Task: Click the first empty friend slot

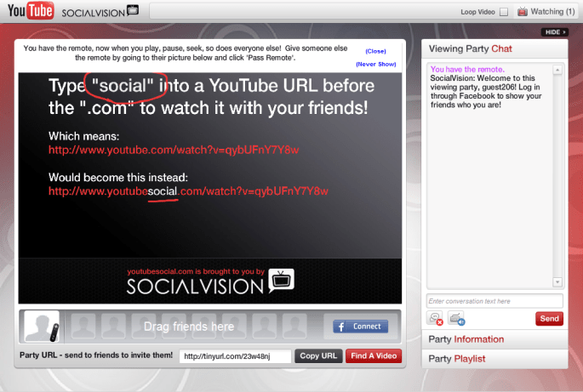Action: pyautogui.click(x=83, y=327)
